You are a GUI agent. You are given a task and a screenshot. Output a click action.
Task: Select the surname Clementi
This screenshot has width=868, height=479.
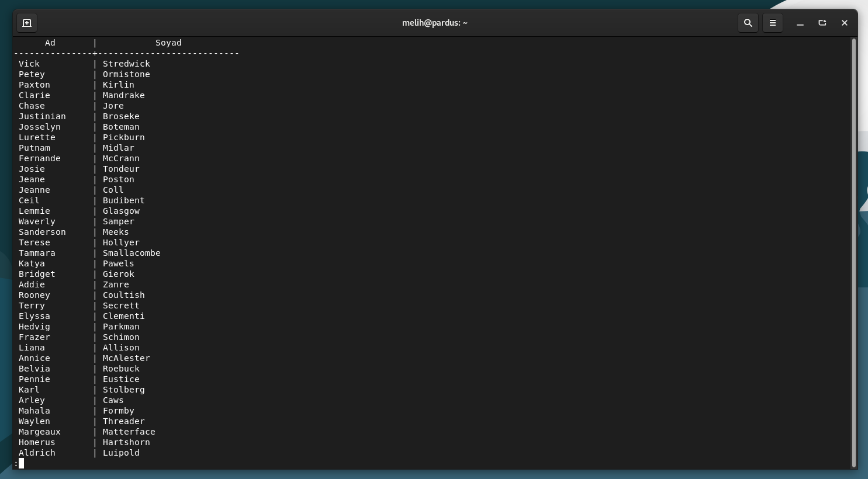[x=124, y=316]
